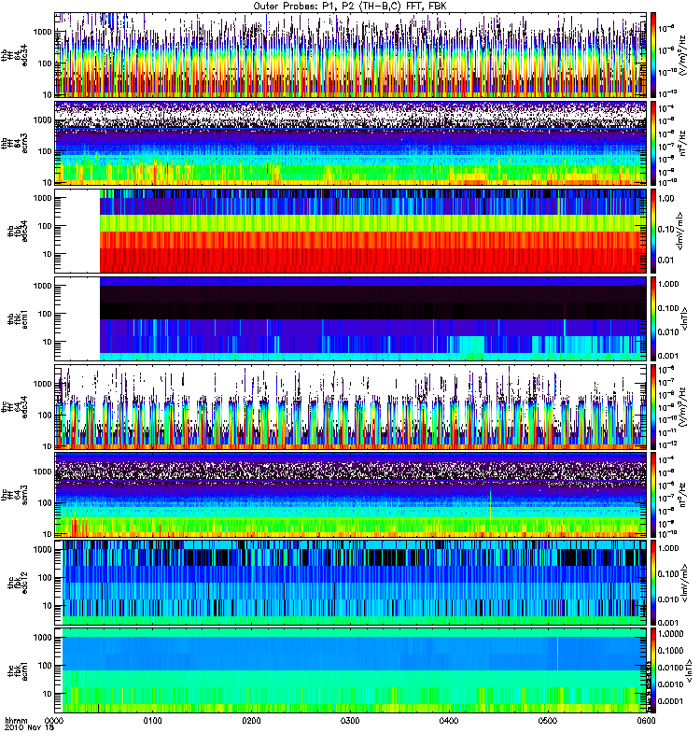Select the thb fff 64 edc34 spectrogram panel

(x=351, y=55)
